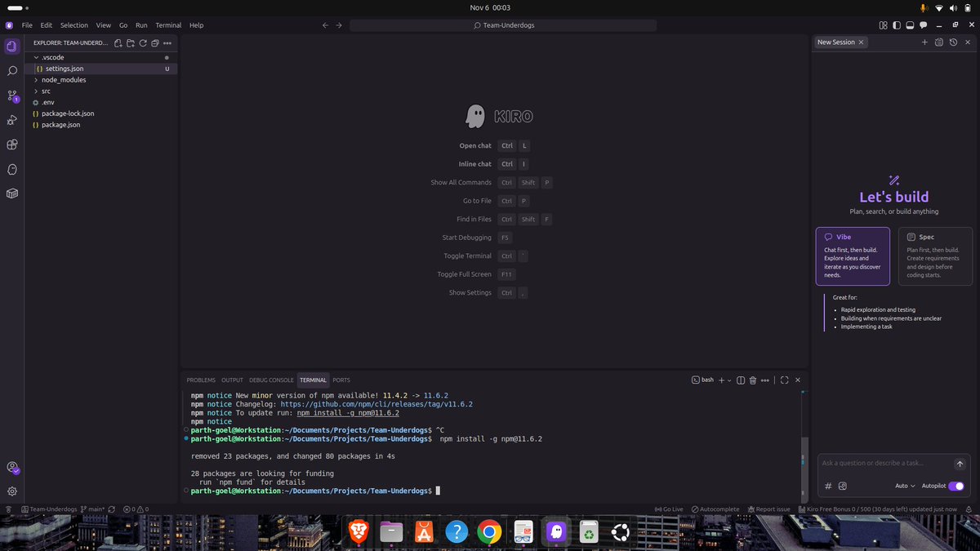
Task: Split the terminal using the split icon
Action: tap(741, 380)
